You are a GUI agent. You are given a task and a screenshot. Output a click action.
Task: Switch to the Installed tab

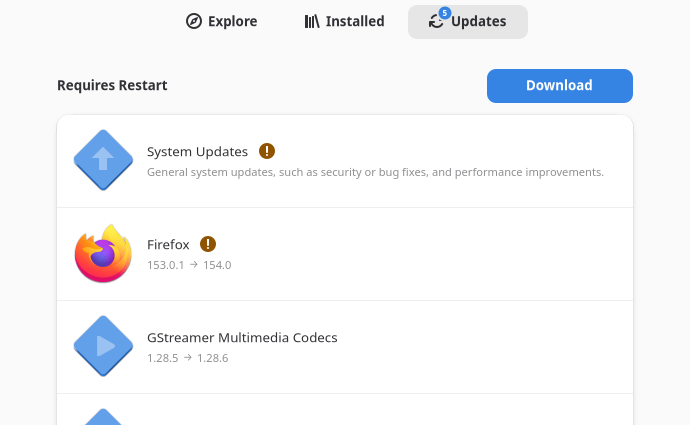[x=344, y=22]
